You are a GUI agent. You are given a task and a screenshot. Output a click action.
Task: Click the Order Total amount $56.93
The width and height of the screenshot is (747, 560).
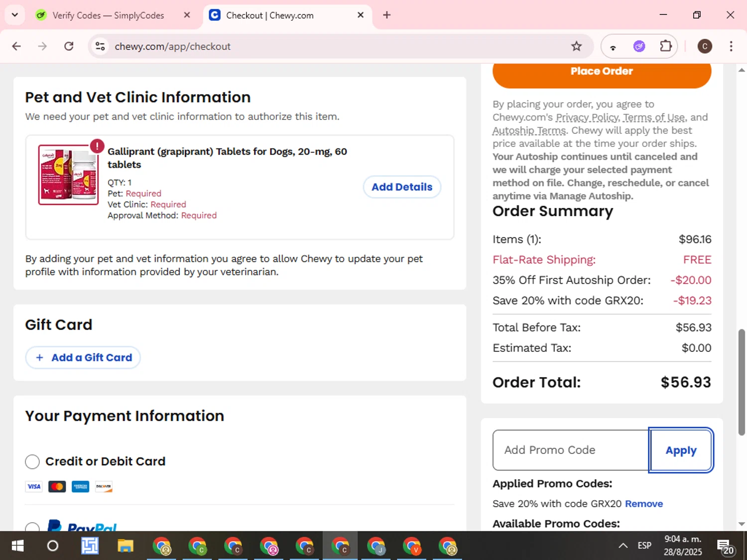[x=686, y=382]
